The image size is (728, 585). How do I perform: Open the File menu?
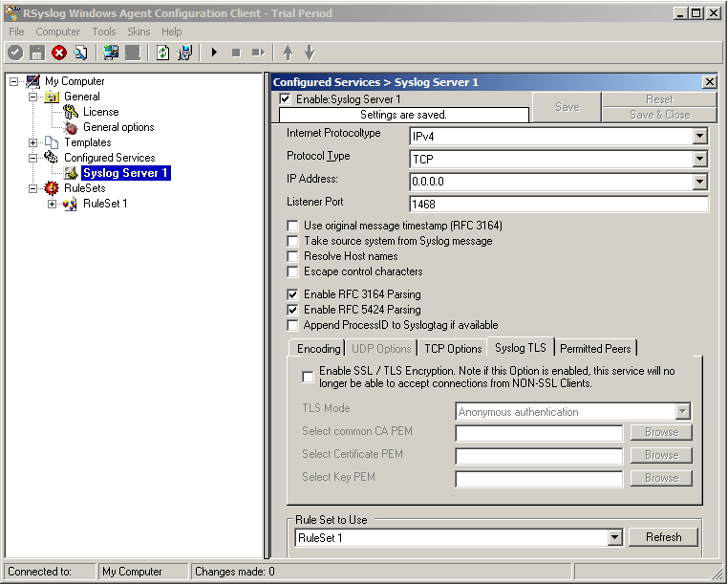(16, 32)
